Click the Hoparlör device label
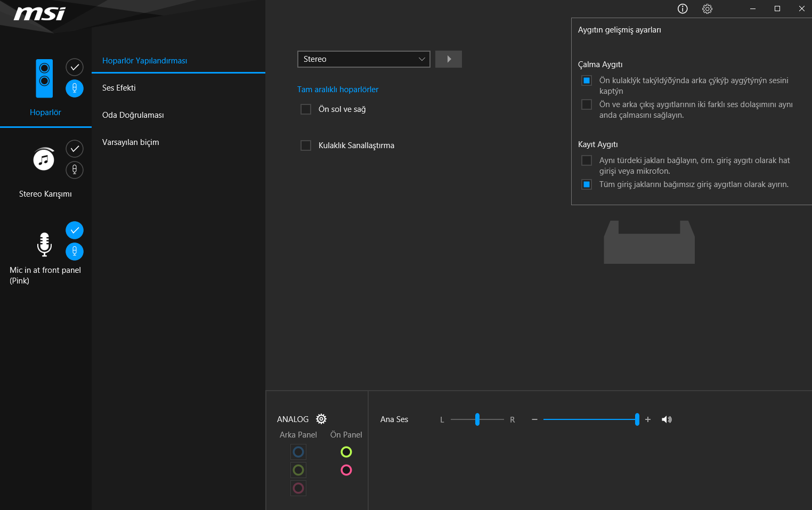The width and height of the screenshot is (812, 510). click(x=45, y=112)
